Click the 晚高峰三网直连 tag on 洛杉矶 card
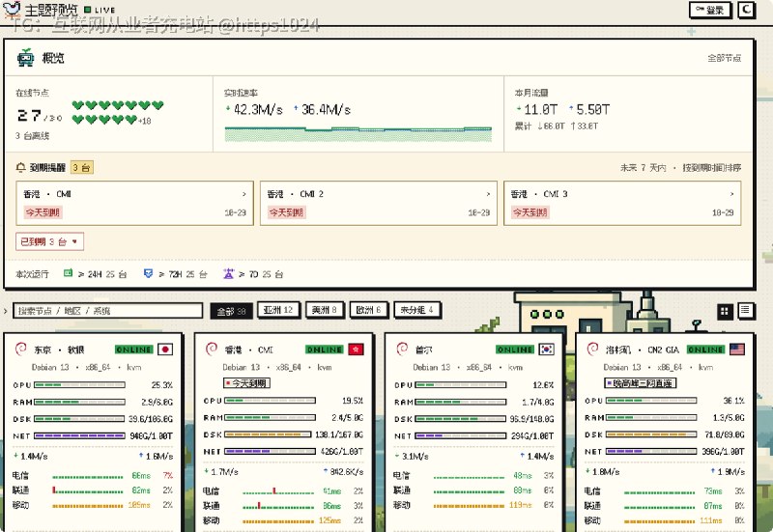This screenshot has width=773, height=532. [x=641, y=383]
